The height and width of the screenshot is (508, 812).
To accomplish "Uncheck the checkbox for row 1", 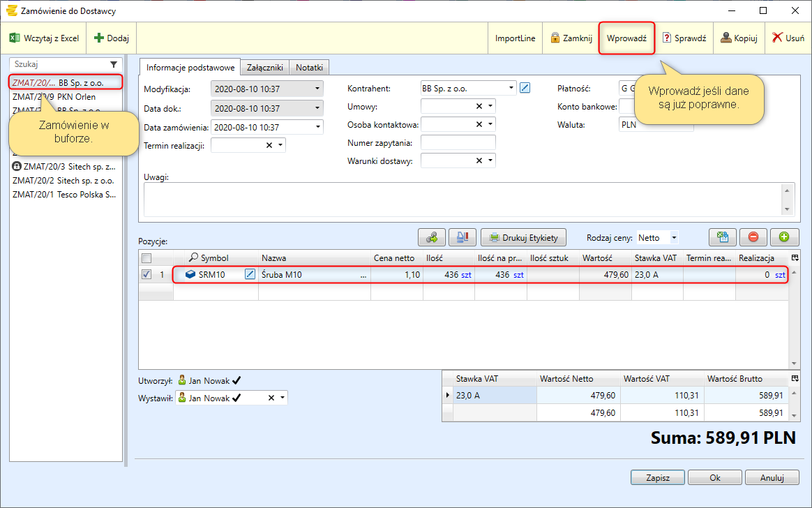I will (x=146, y=275).
